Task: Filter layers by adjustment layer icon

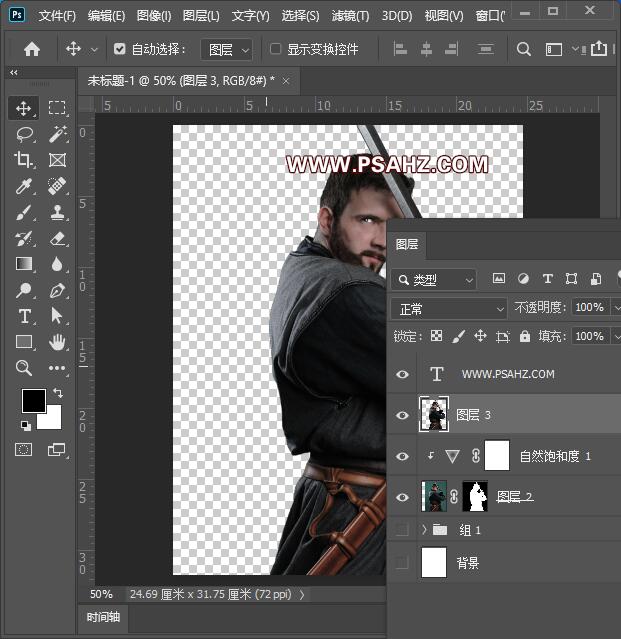Action: [x=523, y=279]
